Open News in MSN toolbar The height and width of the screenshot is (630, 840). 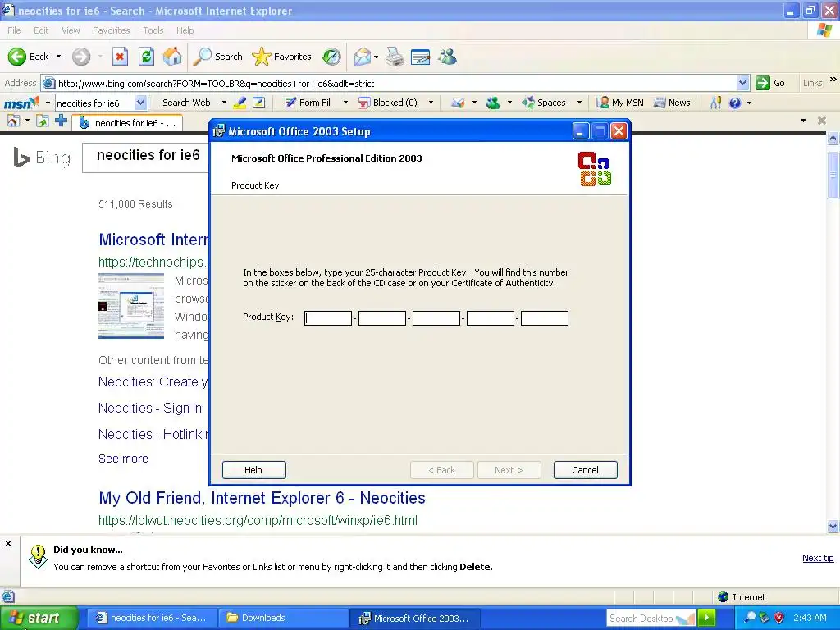coord(673,103)
